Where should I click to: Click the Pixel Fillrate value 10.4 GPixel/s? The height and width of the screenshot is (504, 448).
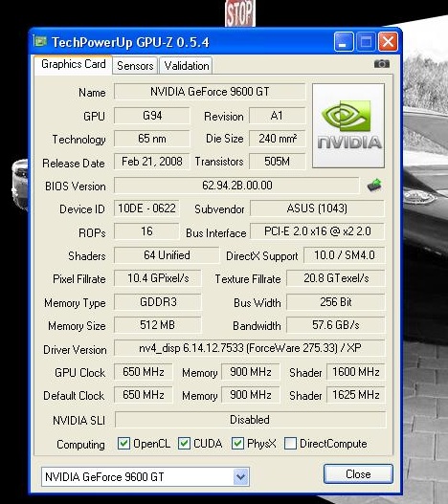[158, 278]
